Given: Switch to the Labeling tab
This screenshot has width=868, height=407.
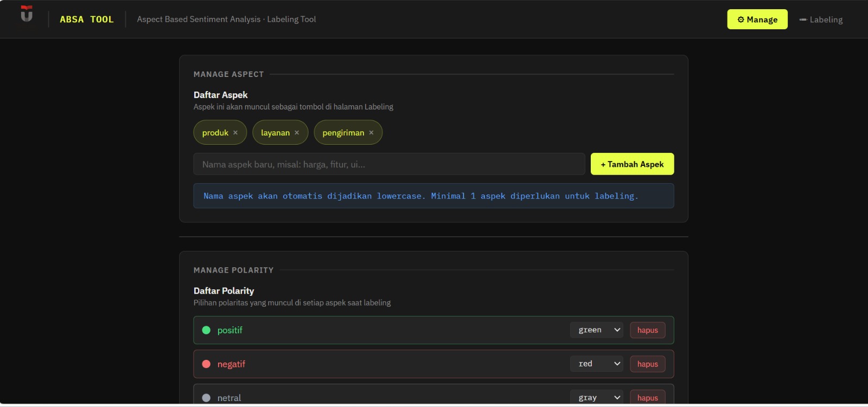Looking at the screenshot, I should [821, 20].
